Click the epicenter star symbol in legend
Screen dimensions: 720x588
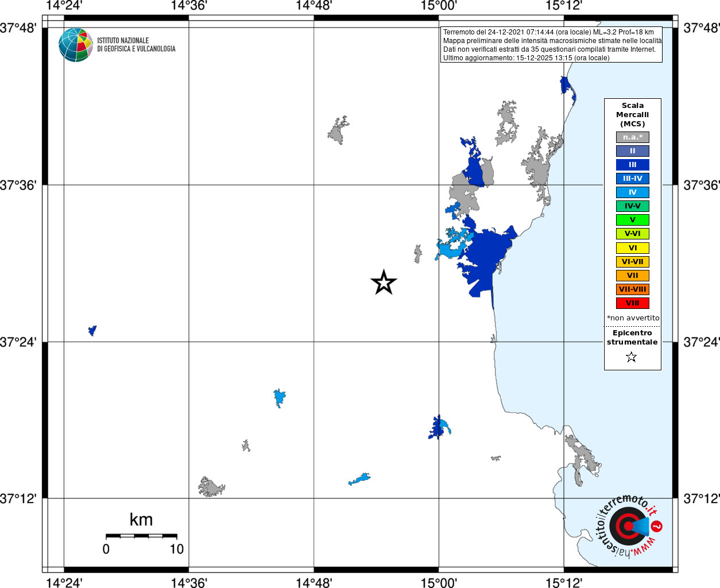tap(632, 357)
